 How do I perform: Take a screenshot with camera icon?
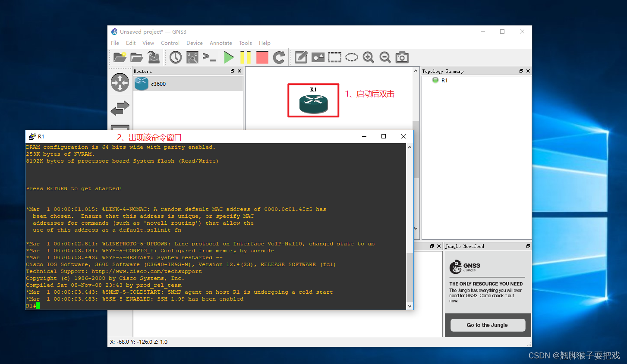coord(402,57)
